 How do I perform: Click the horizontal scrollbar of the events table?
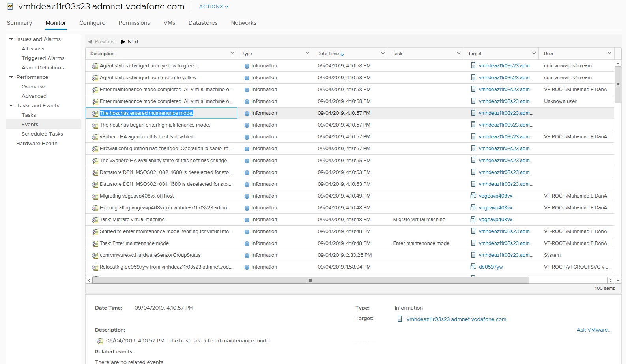click(310, 280)
